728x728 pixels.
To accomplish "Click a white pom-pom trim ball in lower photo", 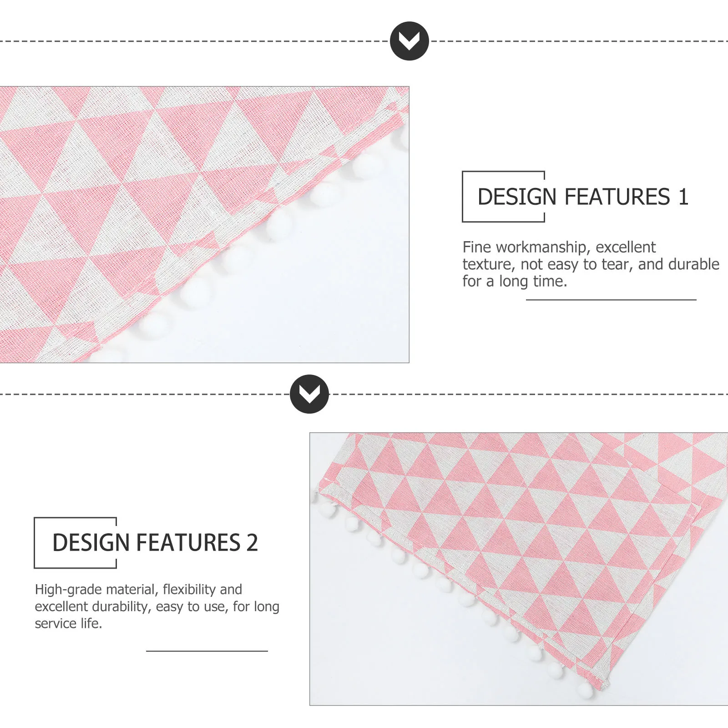I will coord(421,570).
